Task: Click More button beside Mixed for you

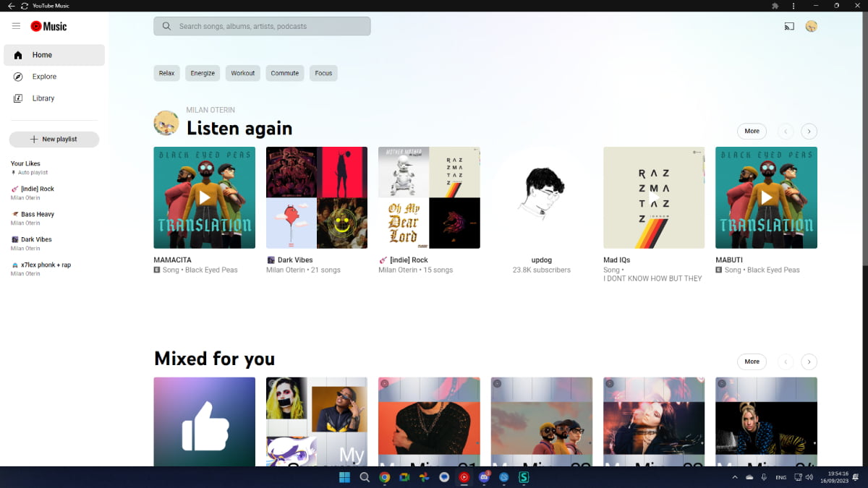Action: pos(752,361)
